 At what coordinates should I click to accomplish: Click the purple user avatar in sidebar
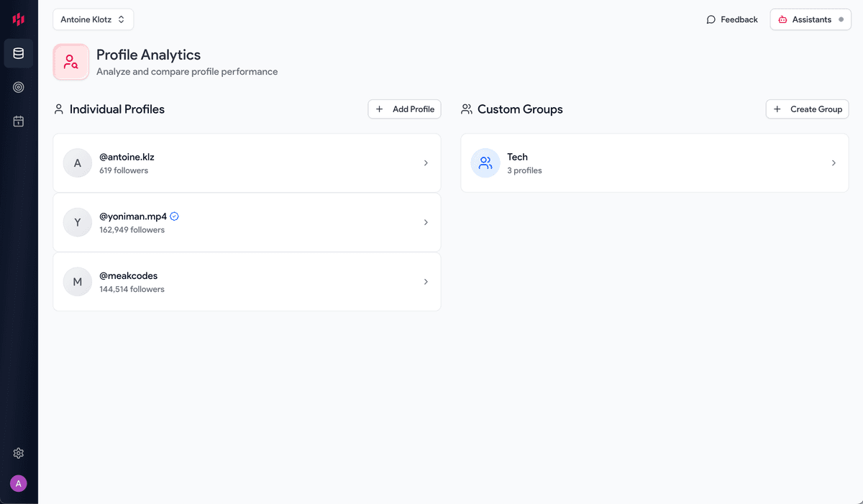(19, 483)
